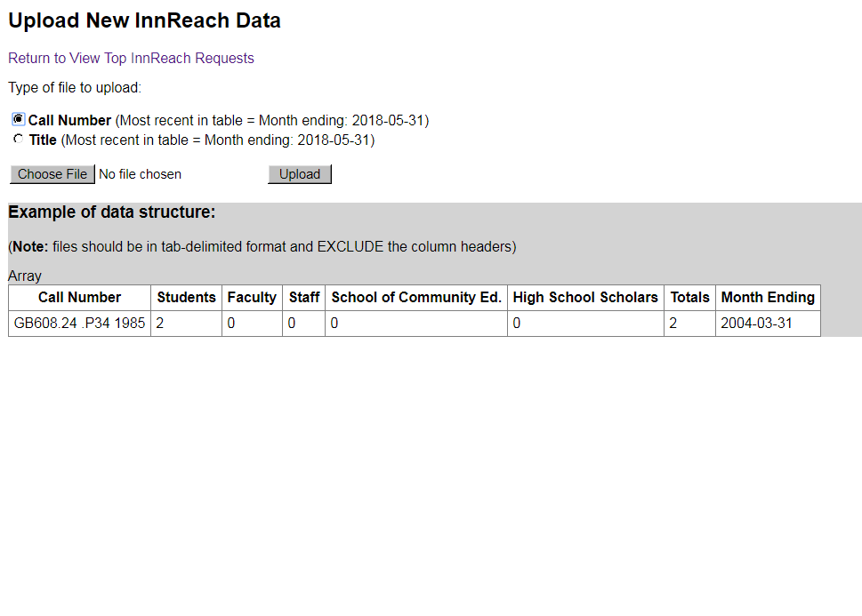Viewport: 862px width, 616px height.
Task: Click the 2004-03-31 date cell
Action: 756,324
